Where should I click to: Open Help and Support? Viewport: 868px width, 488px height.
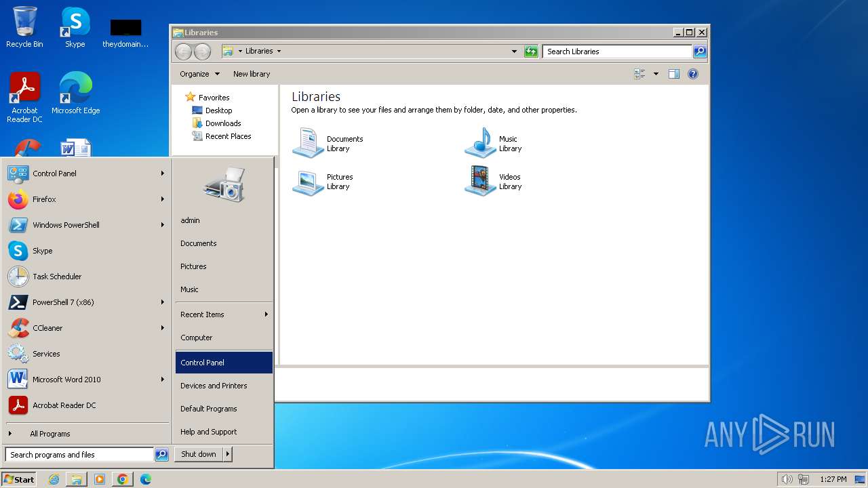pos(224,432)
